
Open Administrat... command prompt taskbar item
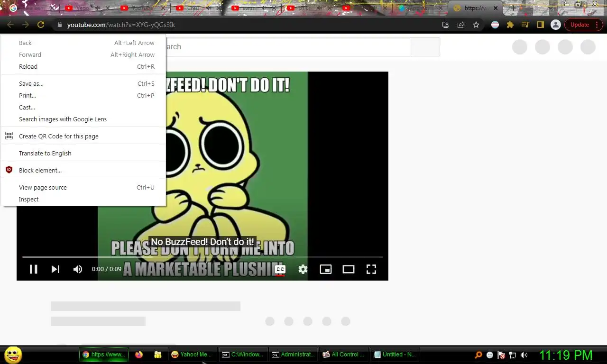click(x=293, y=355)
